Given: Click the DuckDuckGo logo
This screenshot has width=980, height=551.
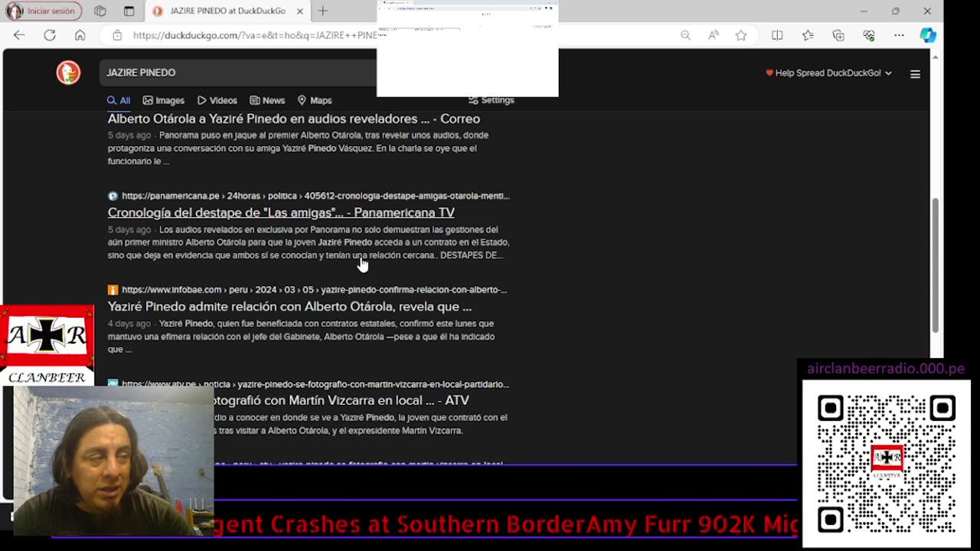Looking at the screenshot, I should pyautogui.click(x=68, y=73).
